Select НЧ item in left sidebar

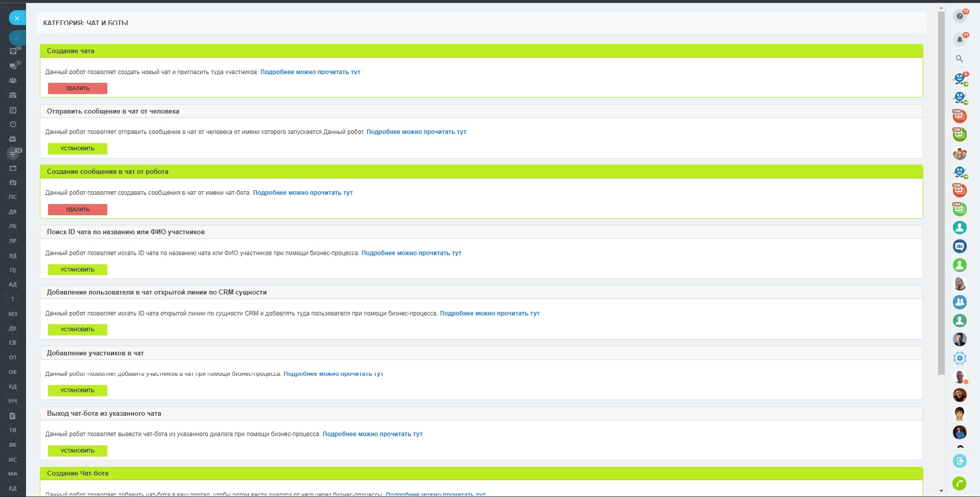[13, 401]
